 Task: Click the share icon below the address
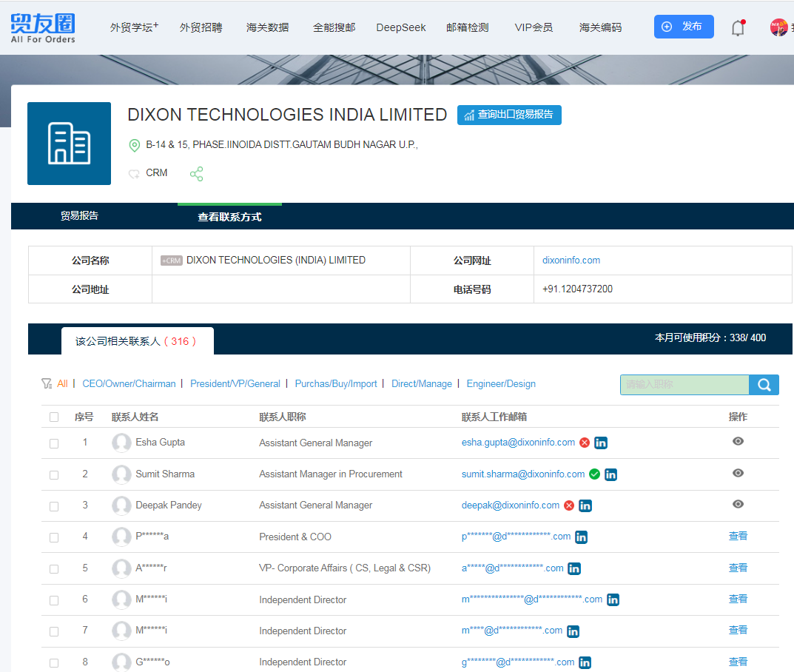coord(196,174)
